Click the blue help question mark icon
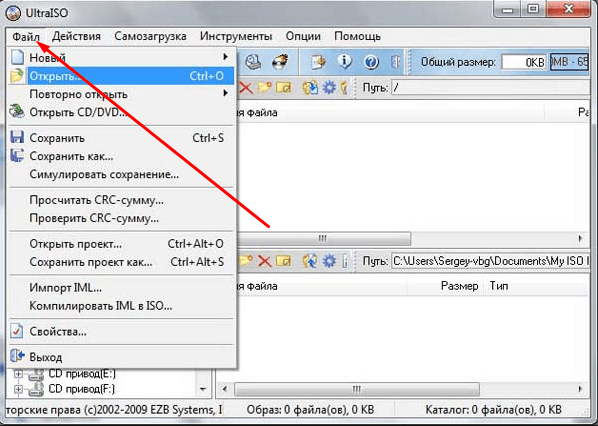The width and height of the screenshot is (598, 426). click(x=371, y=62)
